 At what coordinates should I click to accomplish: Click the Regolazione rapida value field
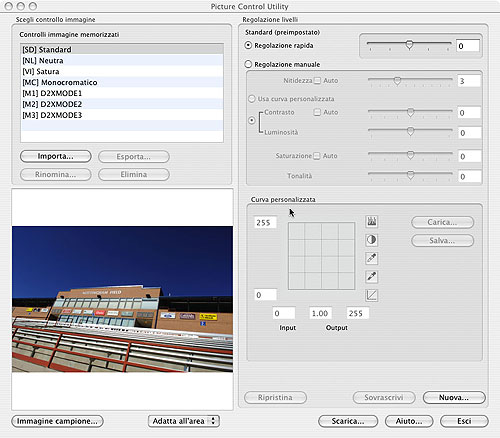pyautogui.click(x=468, y=46)
